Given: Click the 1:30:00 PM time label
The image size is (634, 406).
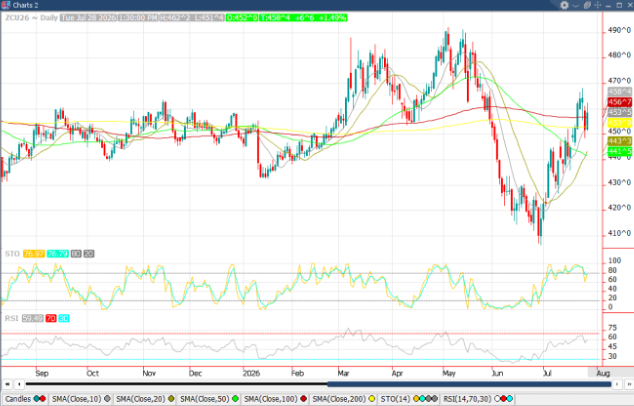Looking at the screenshot, I should (x=137, y=18).
